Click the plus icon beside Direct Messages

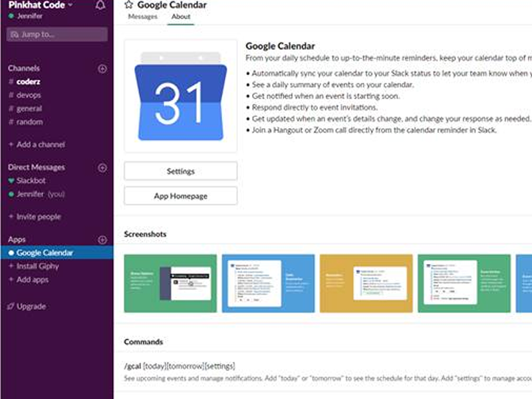click(102, 168)
